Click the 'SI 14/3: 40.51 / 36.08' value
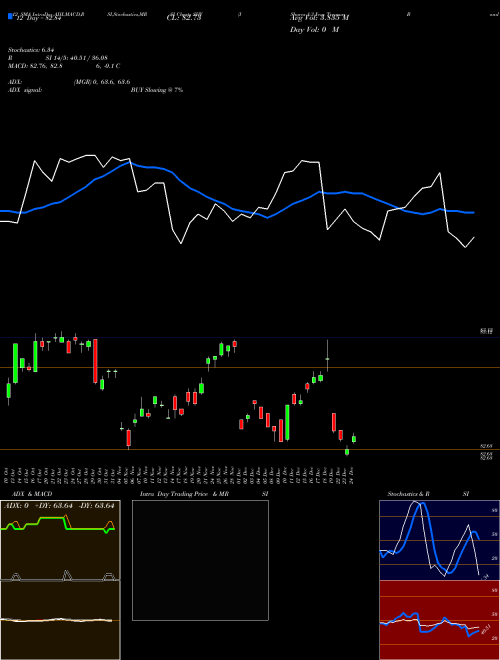 click(x=77, y=58)
